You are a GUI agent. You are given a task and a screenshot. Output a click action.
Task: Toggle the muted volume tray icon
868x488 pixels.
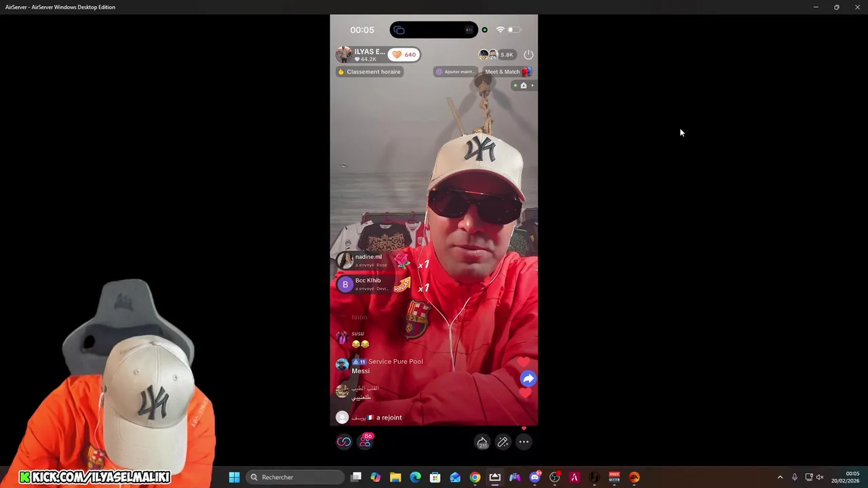(x=820, y=477)
